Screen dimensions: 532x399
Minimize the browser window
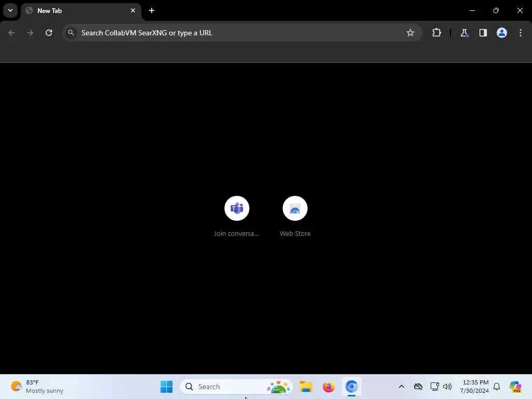pyautogui.click(x=472, y=10)
